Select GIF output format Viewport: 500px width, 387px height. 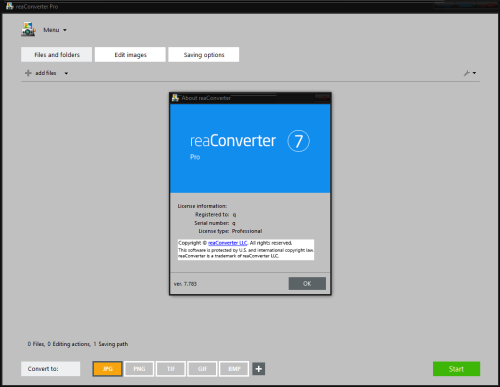202,369
